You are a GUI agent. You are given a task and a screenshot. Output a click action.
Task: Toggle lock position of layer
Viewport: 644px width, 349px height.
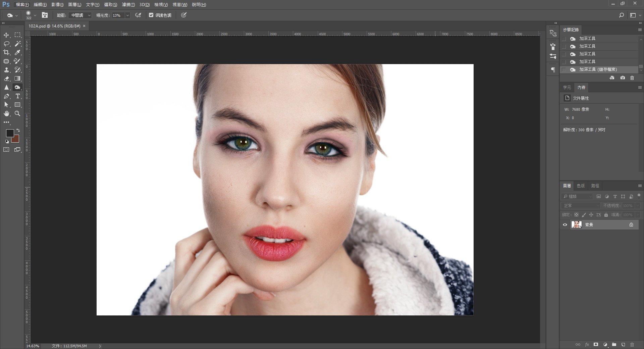(x=591, y=215)
